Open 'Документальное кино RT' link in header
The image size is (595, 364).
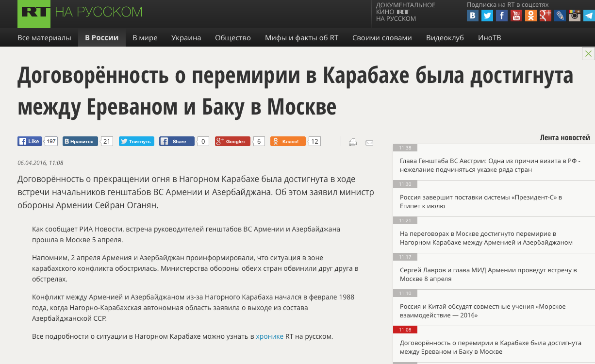point(405,12)
